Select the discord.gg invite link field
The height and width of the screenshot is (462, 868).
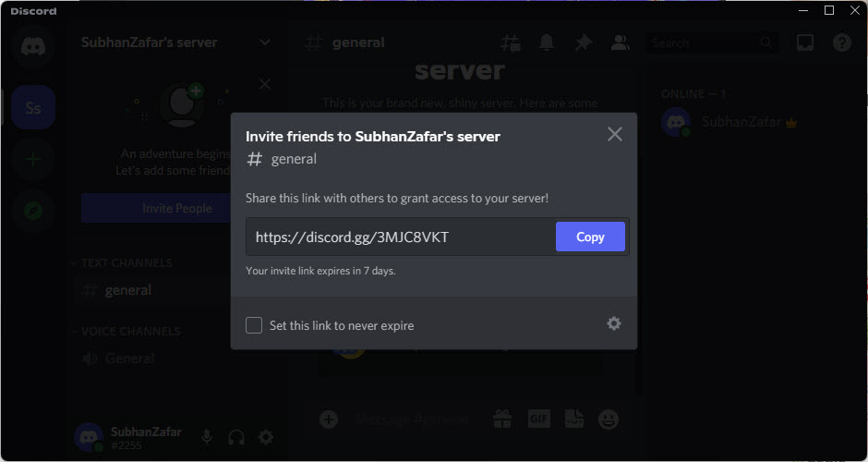click(x=400, y=237)
